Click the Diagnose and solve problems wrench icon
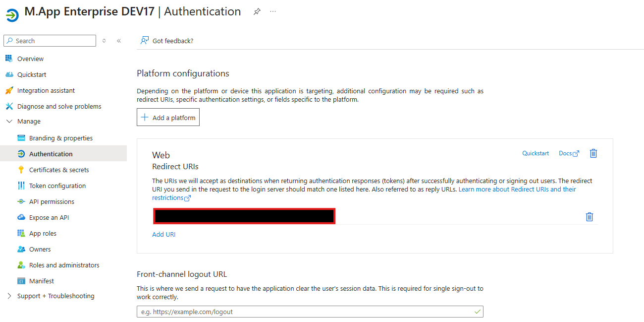 click(x=8, y=106)
